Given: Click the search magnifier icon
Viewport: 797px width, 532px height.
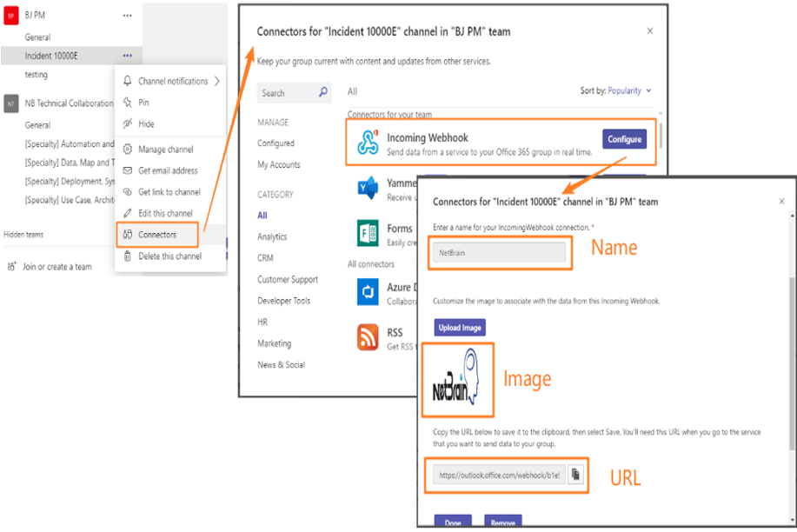Looking at the screenshot, I should (x=322, y=92).
